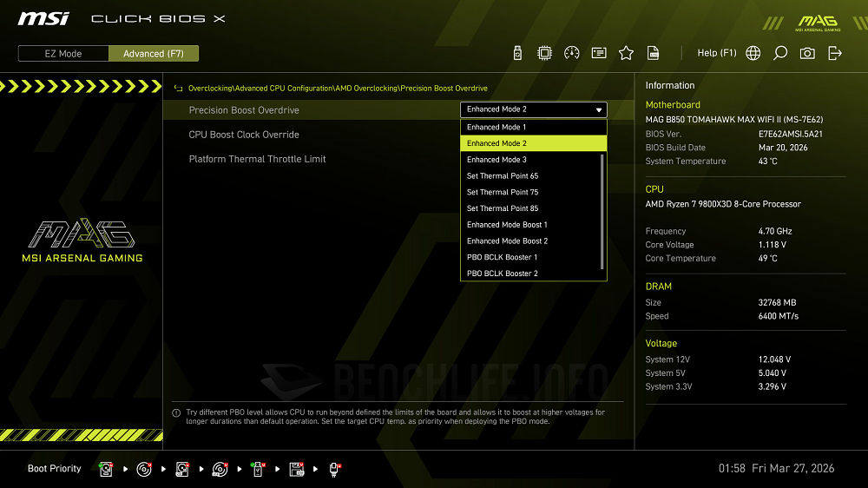Select hard disk boot device with green check
This screenshot has height=488, width=868.
click(x=106, y=469)
